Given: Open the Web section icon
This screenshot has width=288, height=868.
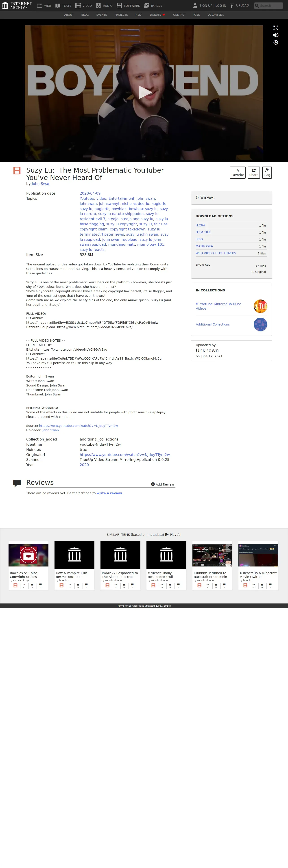Looking at the screenshot, I should point(39,6).
